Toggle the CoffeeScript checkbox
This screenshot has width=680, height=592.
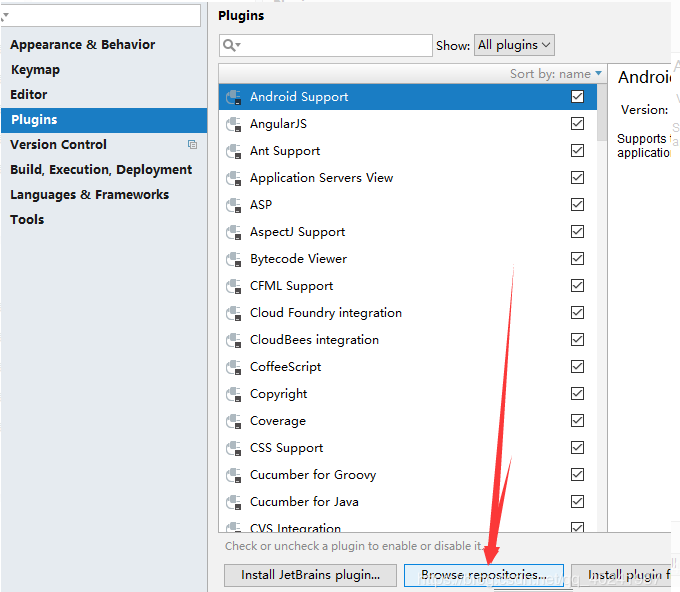pyautogui.click(x=577, y=366)
